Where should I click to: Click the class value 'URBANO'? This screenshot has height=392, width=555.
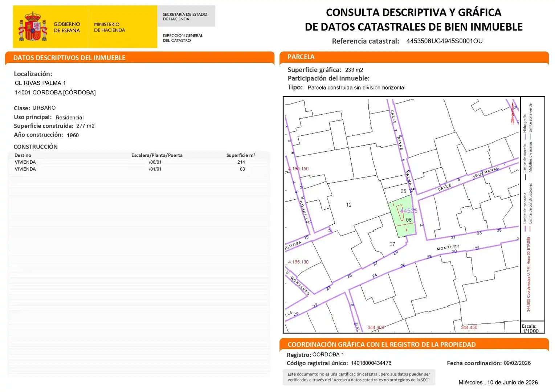click(44, 108)
